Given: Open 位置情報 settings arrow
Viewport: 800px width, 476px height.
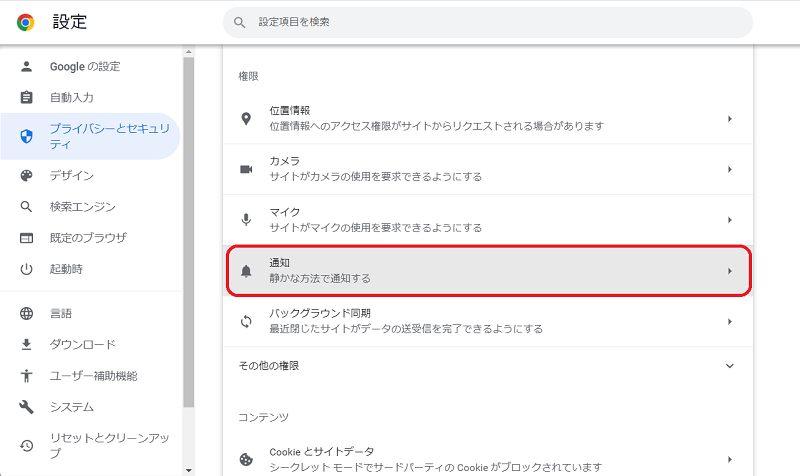Looking at the screenshot, I should point(729,119).
